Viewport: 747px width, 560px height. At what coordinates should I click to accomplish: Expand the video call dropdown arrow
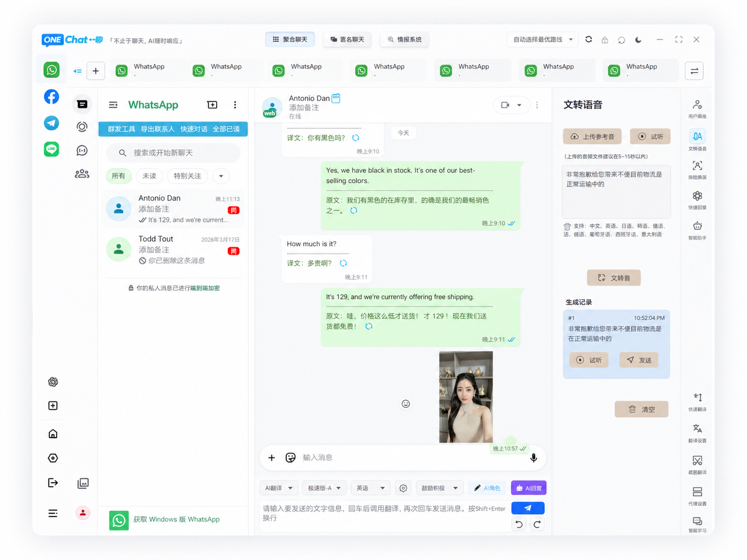pos(519,105)
